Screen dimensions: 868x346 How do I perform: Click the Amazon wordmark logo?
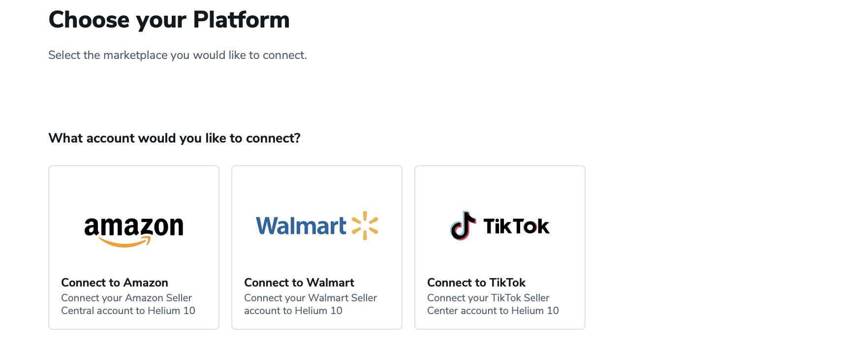pos(134,231)
